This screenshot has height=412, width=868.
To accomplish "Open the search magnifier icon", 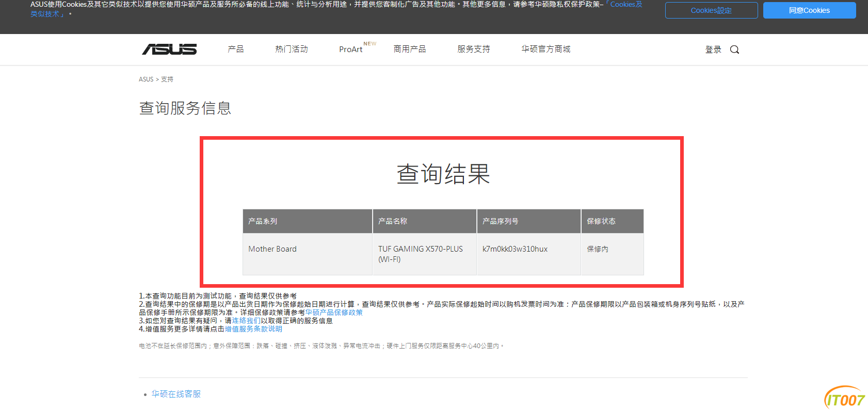I will coord(734,50).
